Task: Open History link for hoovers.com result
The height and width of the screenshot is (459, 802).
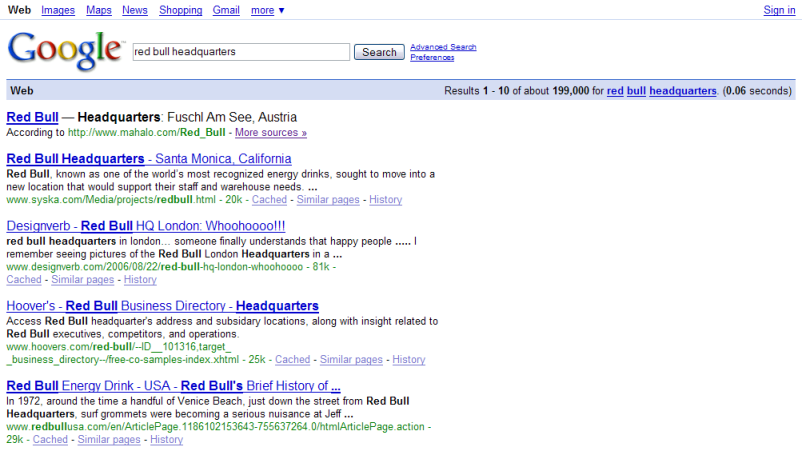Action: point(409,359)
